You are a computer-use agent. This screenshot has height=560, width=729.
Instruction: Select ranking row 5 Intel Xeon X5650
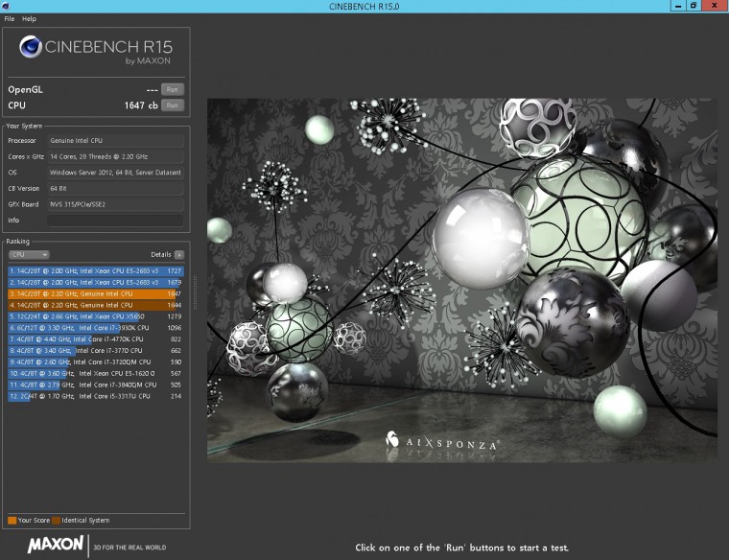point(95,316)
